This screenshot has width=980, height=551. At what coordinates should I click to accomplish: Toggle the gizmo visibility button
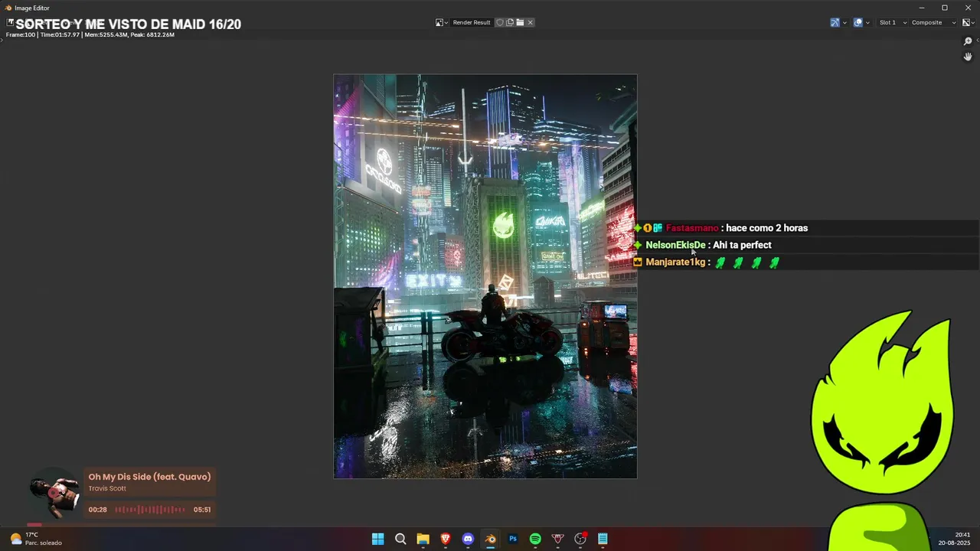click(x=835, y=22)
